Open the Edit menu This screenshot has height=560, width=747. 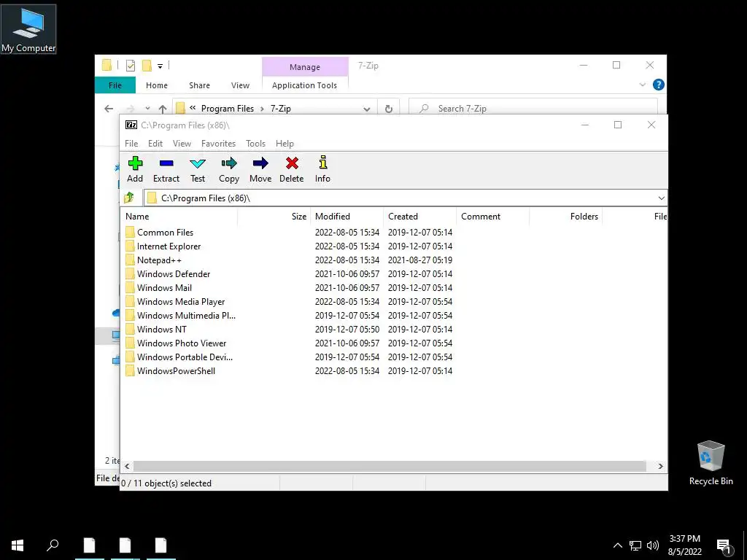click(x=155, y=144)
